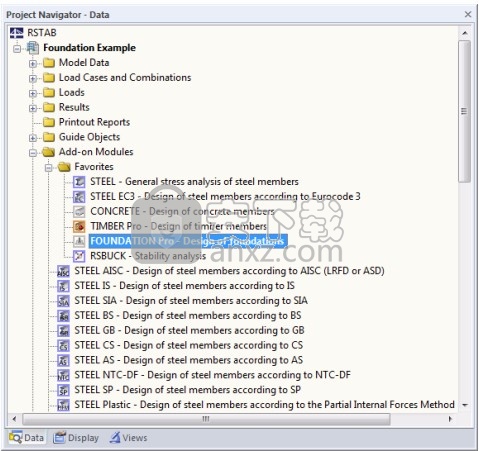Click the Add-on Modules open folder icon
The image size is (479, 451).
click(49, 152)
